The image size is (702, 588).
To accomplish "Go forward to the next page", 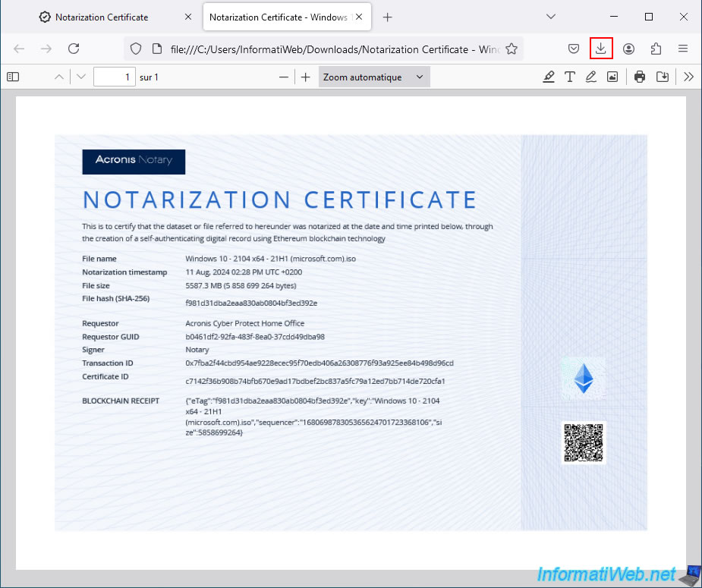I will coord(46,49).
